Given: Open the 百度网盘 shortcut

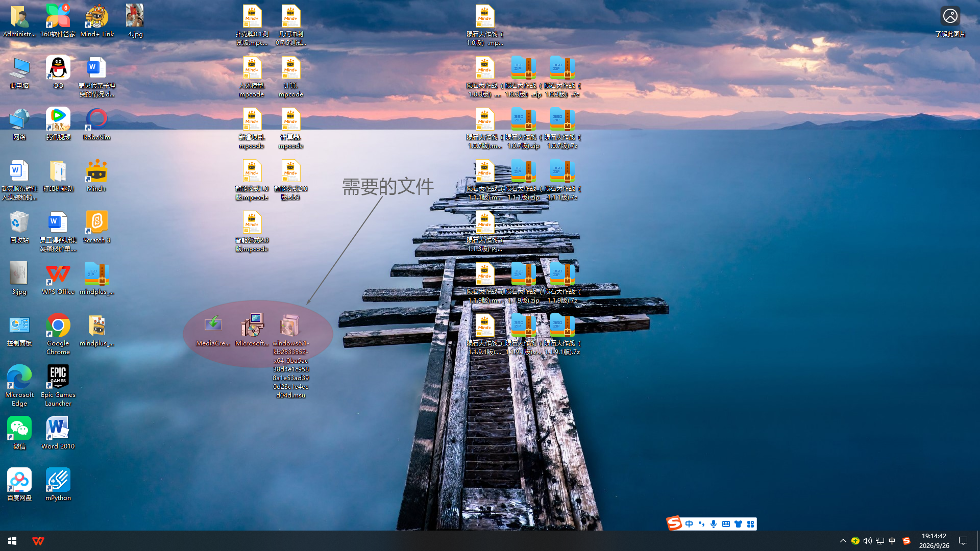Looking at the screenshot, I should click(19, 485).
